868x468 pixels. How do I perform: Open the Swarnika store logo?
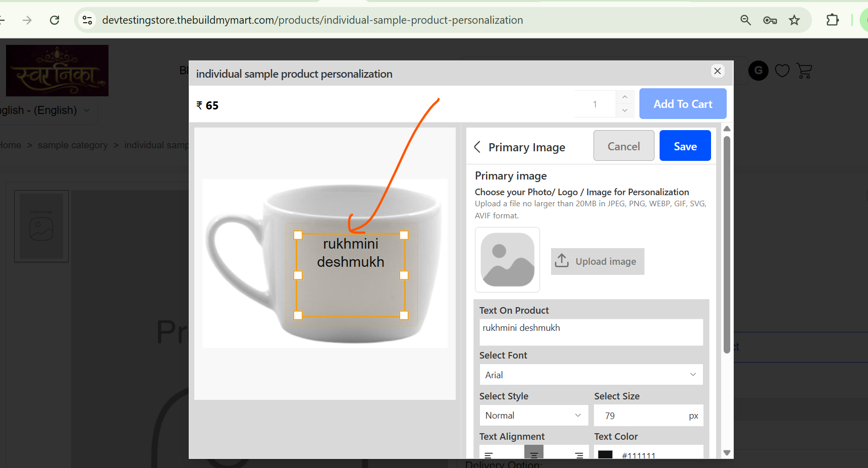[x=57, y=71]
